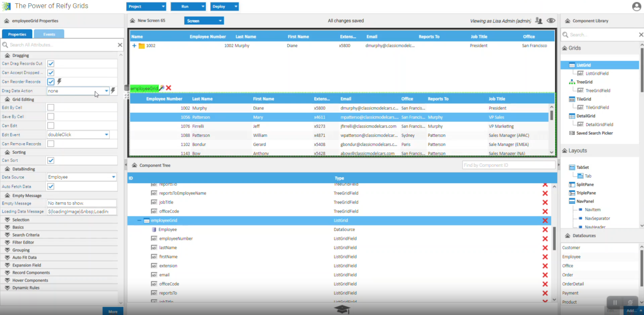The height and width of the screenshot is (315, 644).
Task: Collapse the employeeGrid node in Component Tree
Action: [x=139, y=220]
